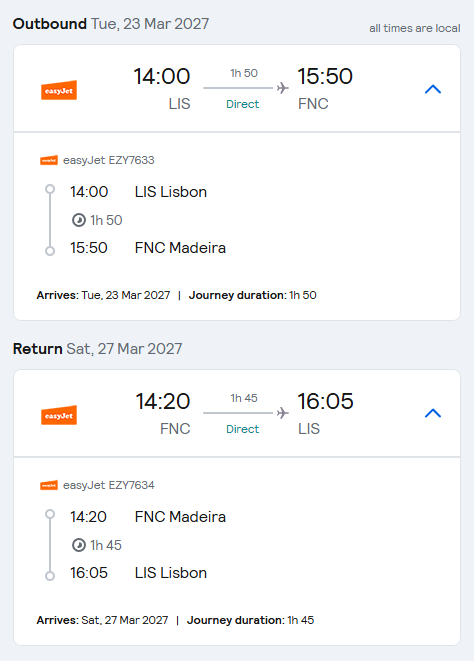This screenshot has width=474, height=661.
Task: Click the Return Sat, 27 Mar 2027 heading
Action: point(97,349)
